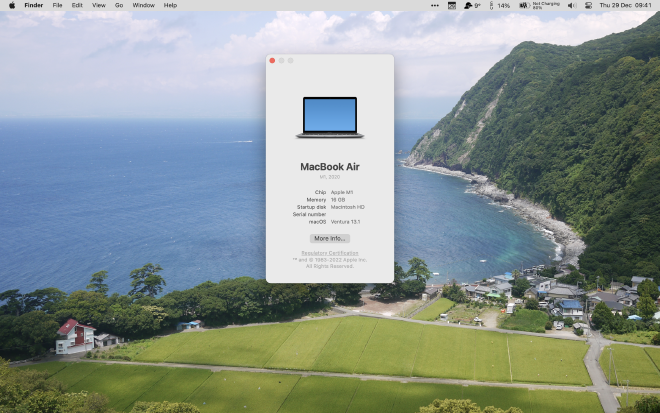The image size is (660, 413).
Task: Click the date and time Thu 29 Dec
Action: coord(625,5)
